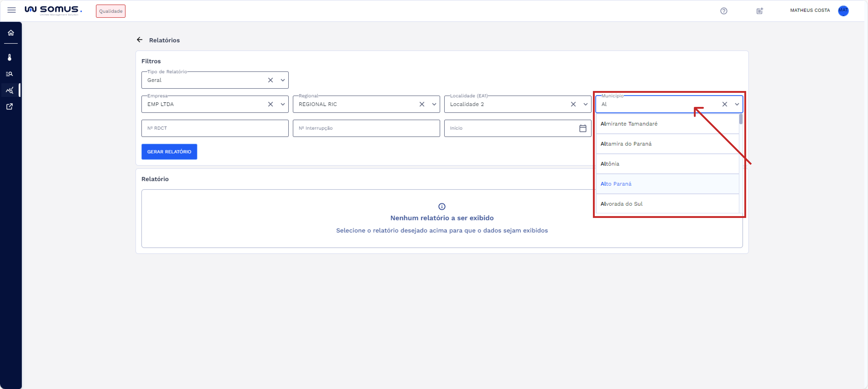The height and width of the screenshot is (389, 868).
Task: Select the chart analysis sidebar icon
Action: point(10,90)
